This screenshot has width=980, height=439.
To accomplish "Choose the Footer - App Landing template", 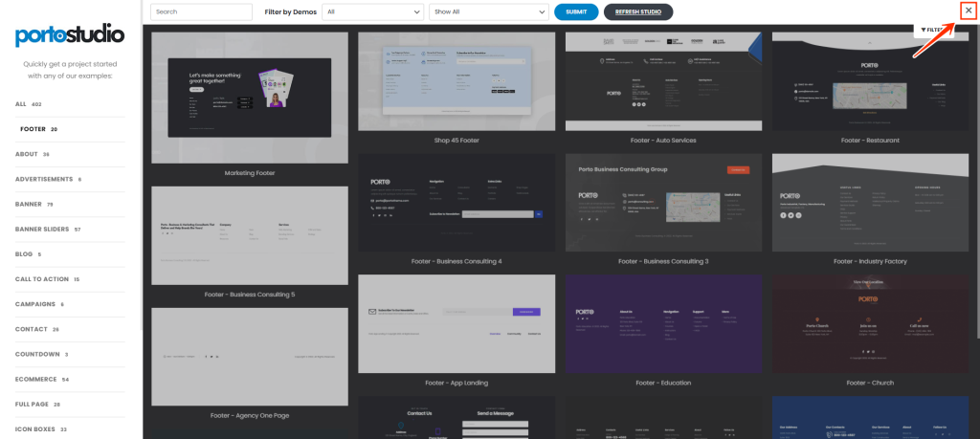I will (x=456, y=324).
